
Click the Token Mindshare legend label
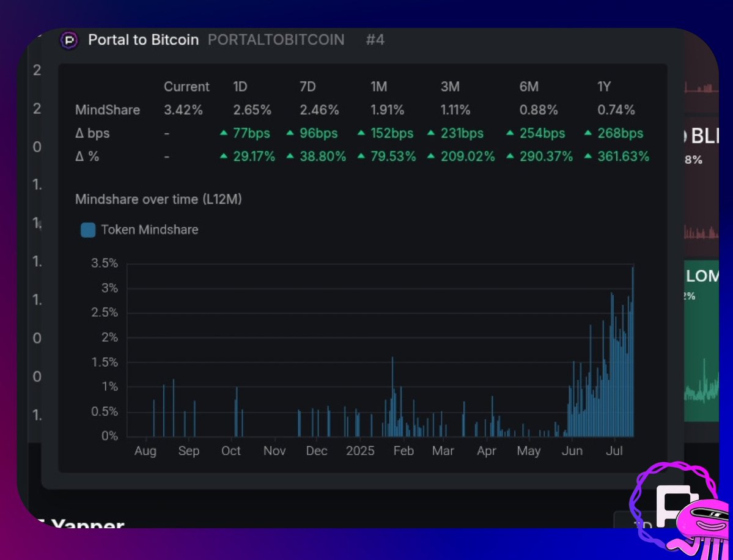click(150, 229)
